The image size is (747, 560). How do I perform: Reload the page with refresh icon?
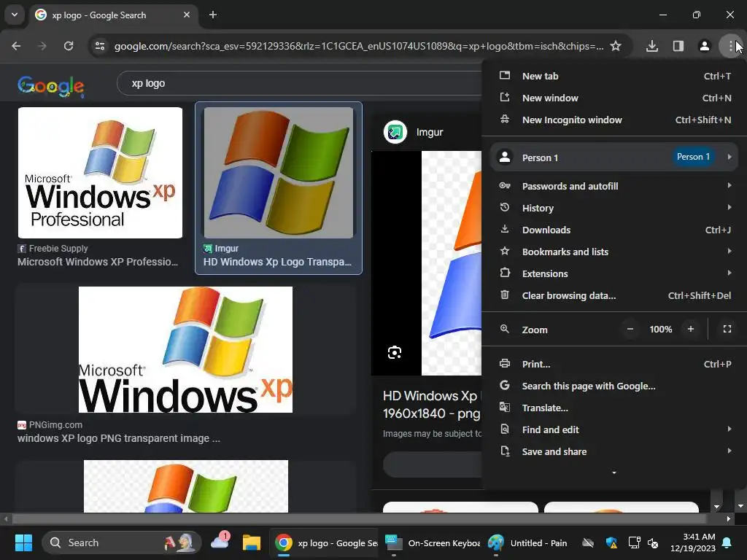[69, 46]
